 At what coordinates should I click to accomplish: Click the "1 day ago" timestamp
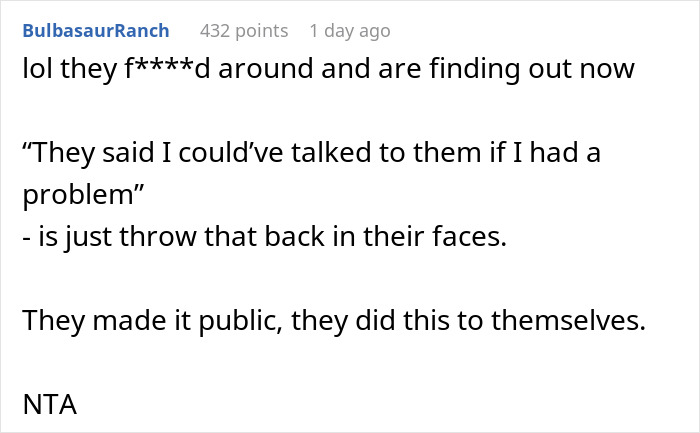pos(349,31)
